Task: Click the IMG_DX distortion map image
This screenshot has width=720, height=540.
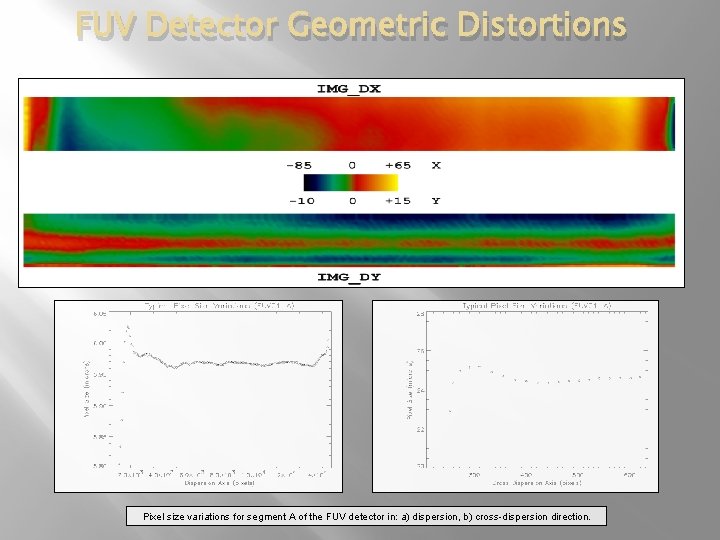Action: [349, 124]
